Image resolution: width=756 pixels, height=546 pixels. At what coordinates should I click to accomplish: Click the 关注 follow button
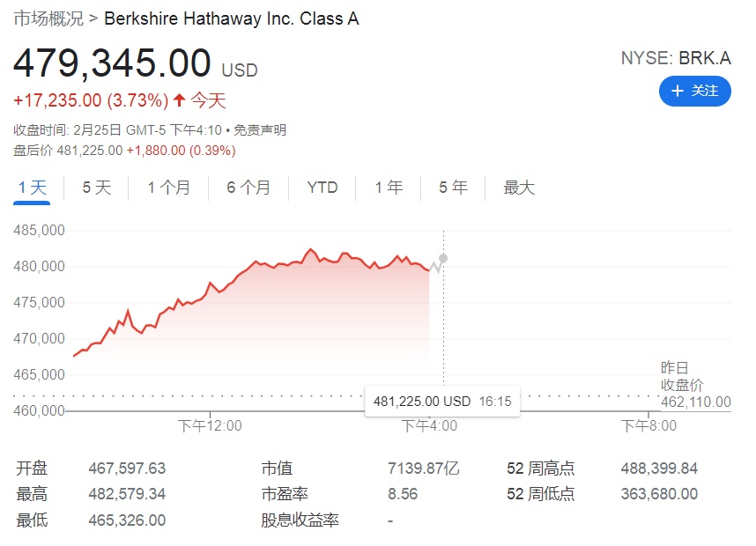point(695,91)
